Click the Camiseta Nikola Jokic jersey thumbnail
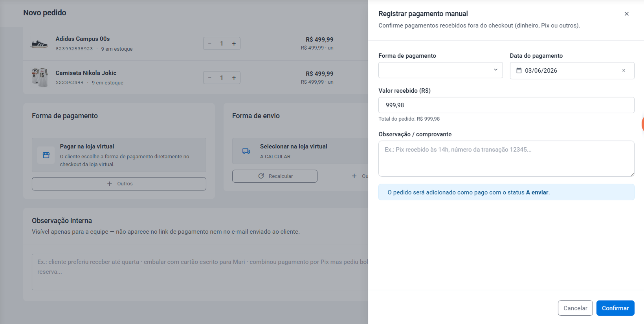The height and width of the screenshot is (324, 644). coord(39,77)
